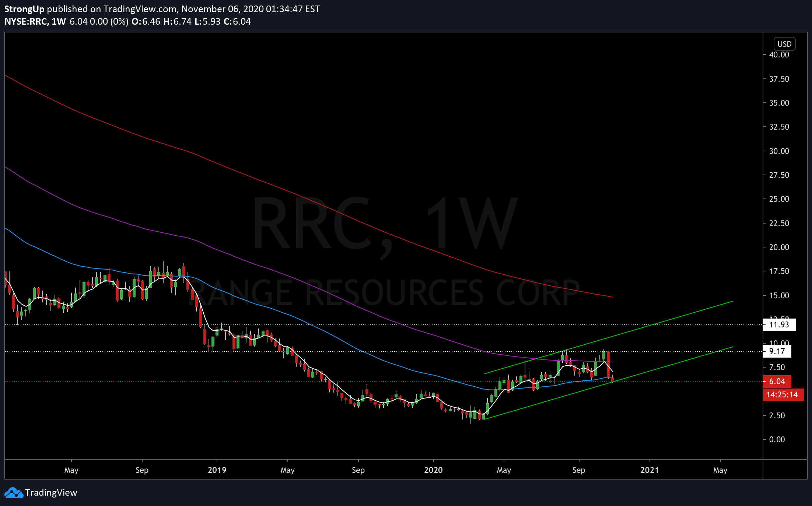Click the 14:25:14 countdown label

click(x=783, y=395)
